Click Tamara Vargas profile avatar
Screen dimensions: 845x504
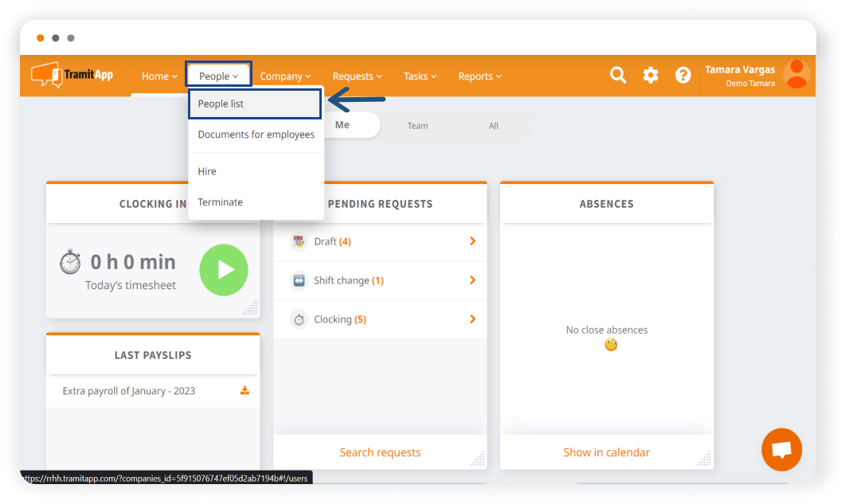click(x=796, y=75)
